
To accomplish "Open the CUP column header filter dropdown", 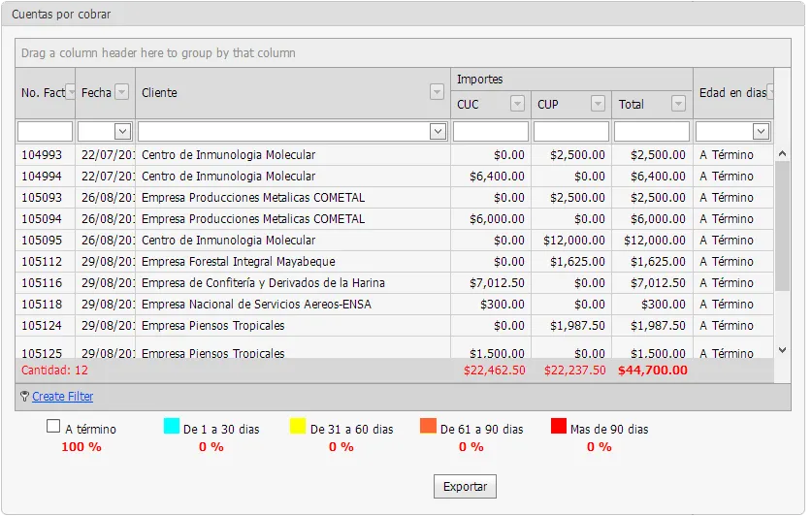I will pyautogui.click(x=599, y=104).
